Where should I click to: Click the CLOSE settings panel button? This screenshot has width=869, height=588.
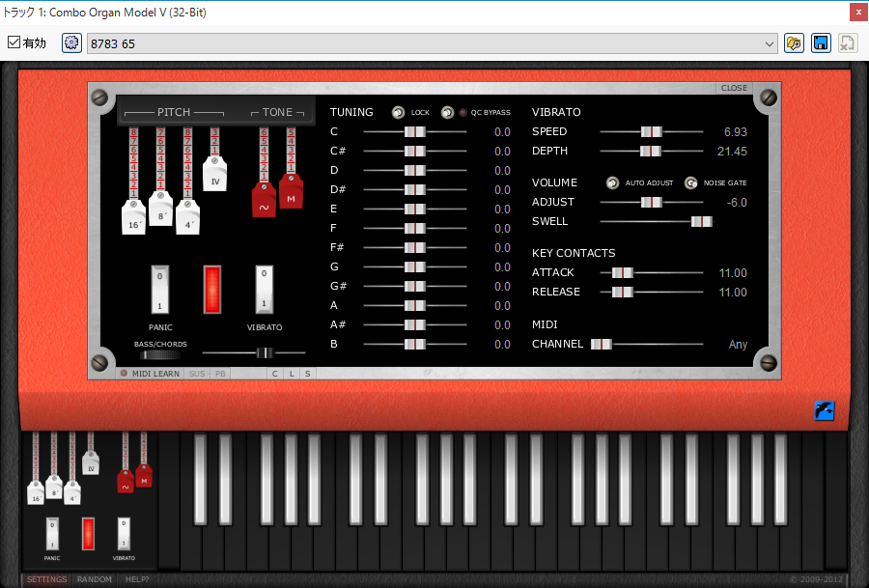734,88
